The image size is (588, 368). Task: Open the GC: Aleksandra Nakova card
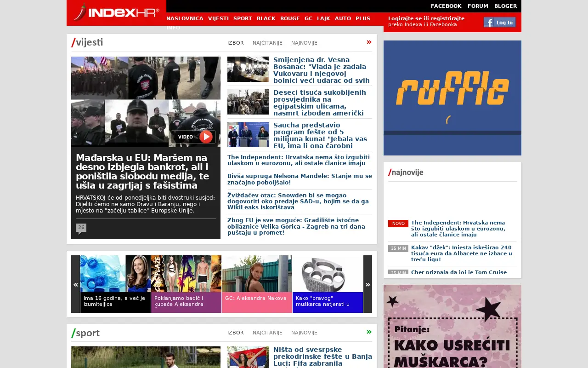[x=257, y=284]
